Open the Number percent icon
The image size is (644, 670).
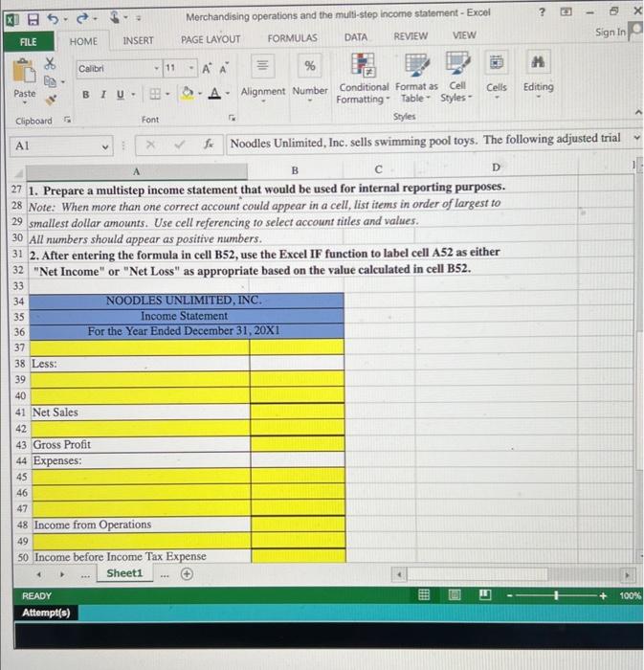(x=310, y=66)
